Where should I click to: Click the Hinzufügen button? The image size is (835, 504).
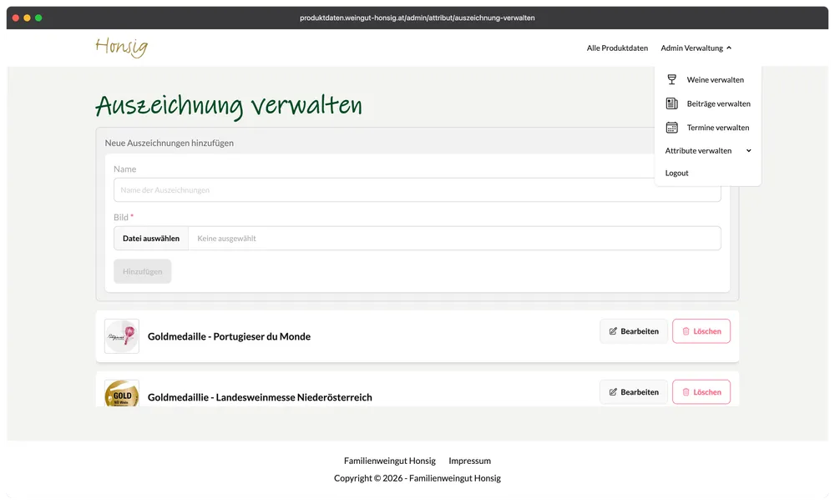point(142,271)
